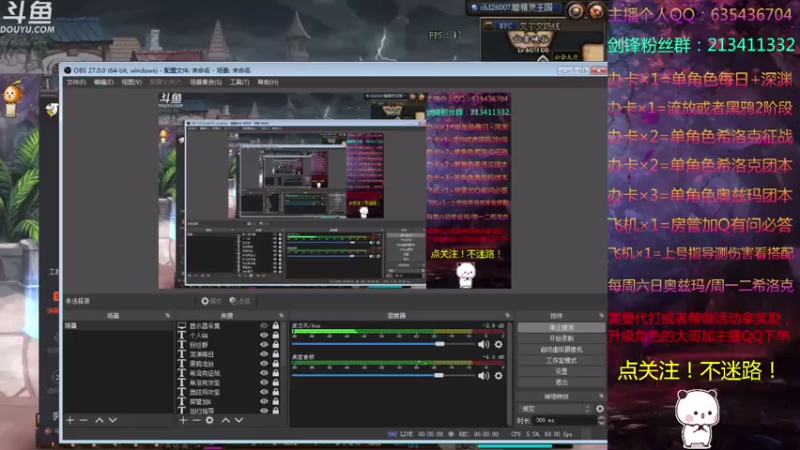Remove the selected scene with the minus icon

pos(84,420)
